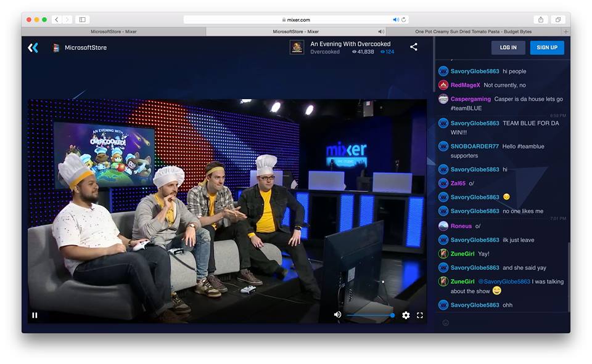Open the MicrosoftStore channel avatar

click(56, 47)
